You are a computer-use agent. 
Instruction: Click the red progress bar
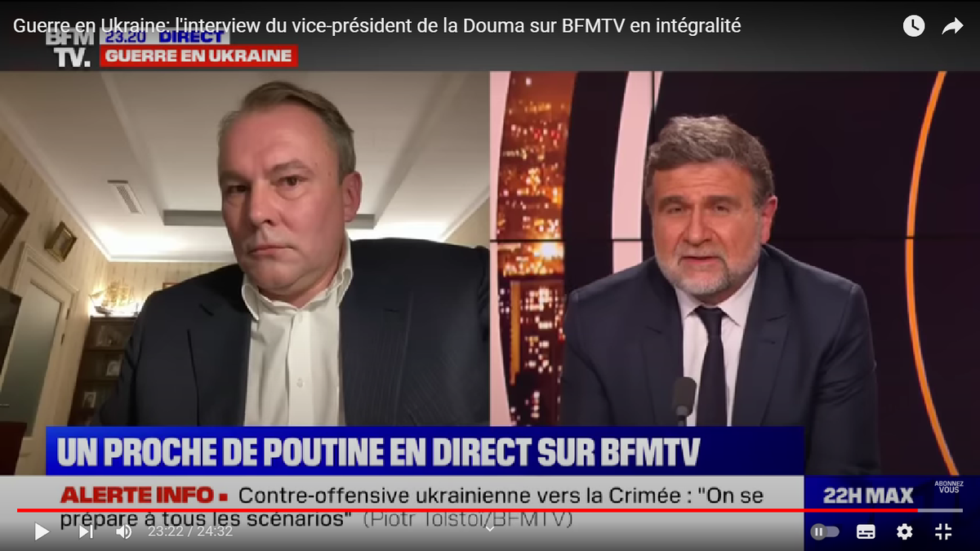click(x=466, y=510)
